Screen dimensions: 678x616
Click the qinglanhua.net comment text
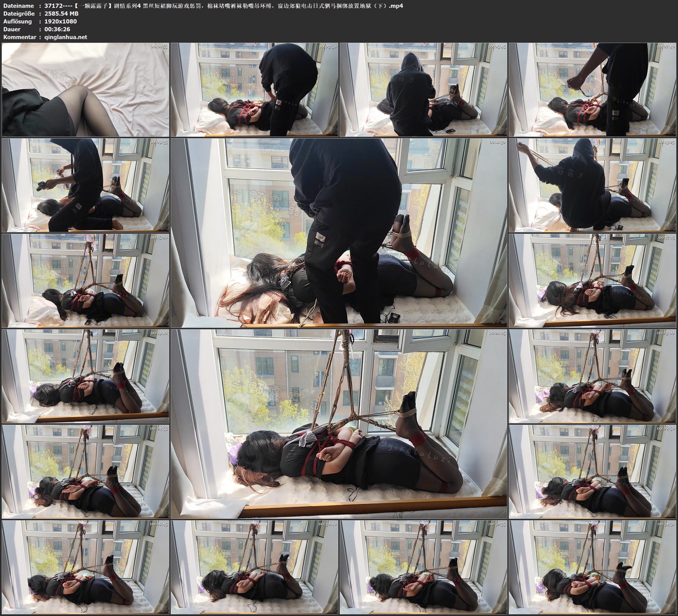point(66,37)
